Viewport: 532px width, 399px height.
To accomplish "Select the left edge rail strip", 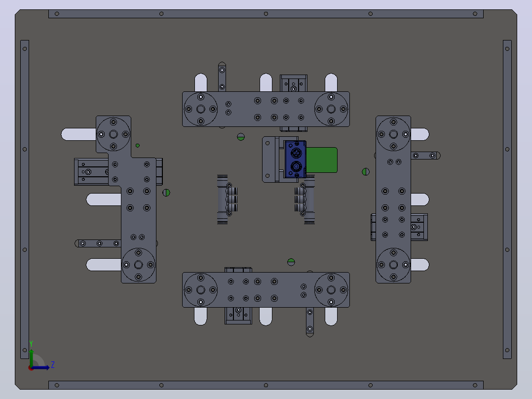I will coord(25,199).
